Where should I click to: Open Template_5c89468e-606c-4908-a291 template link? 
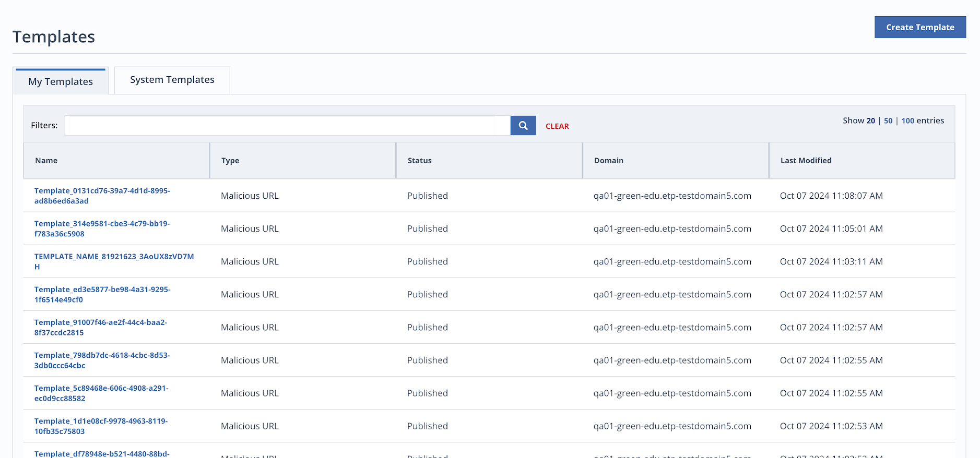click(x=101, y=393)
